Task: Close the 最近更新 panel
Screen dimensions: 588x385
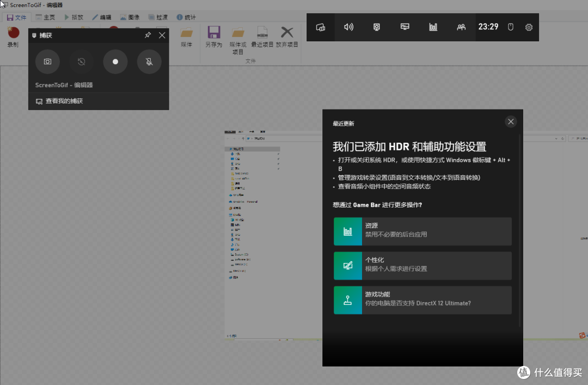Action: 511,121
